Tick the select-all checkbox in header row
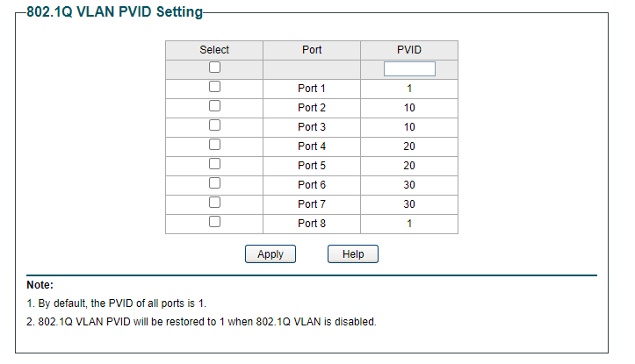 214,68
